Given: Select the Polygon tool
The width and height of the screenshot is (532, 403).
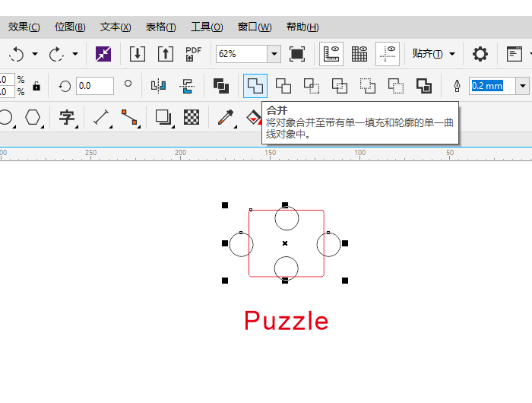Looking at the screenshot, I should 33,117.
